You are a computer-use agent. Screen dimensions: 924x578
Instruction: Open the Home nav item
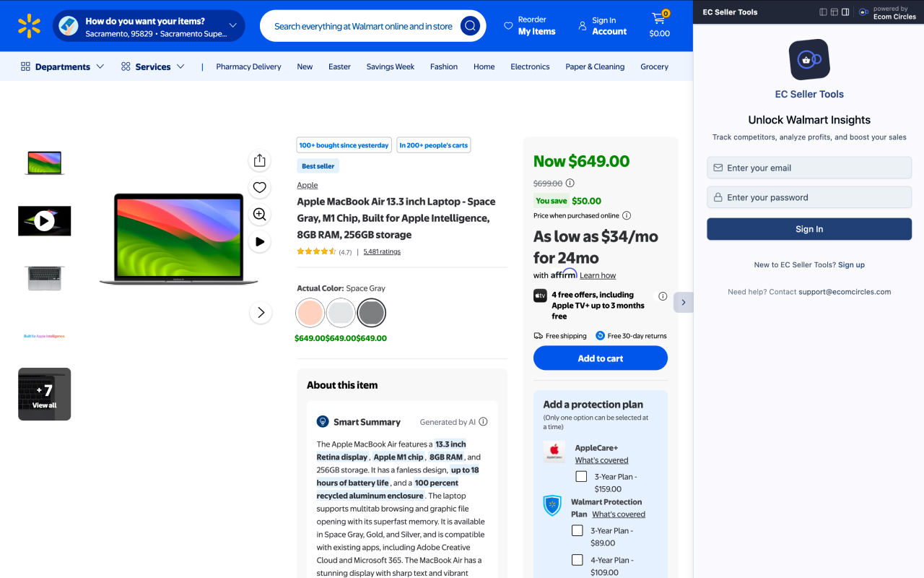point(484,66)
